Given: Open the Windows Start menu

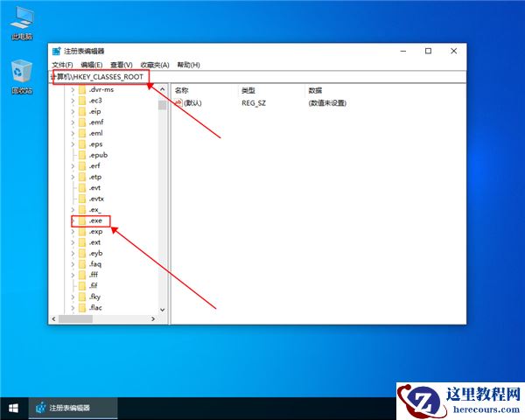Looking at the screenshot, I should [x=14, y=408].
